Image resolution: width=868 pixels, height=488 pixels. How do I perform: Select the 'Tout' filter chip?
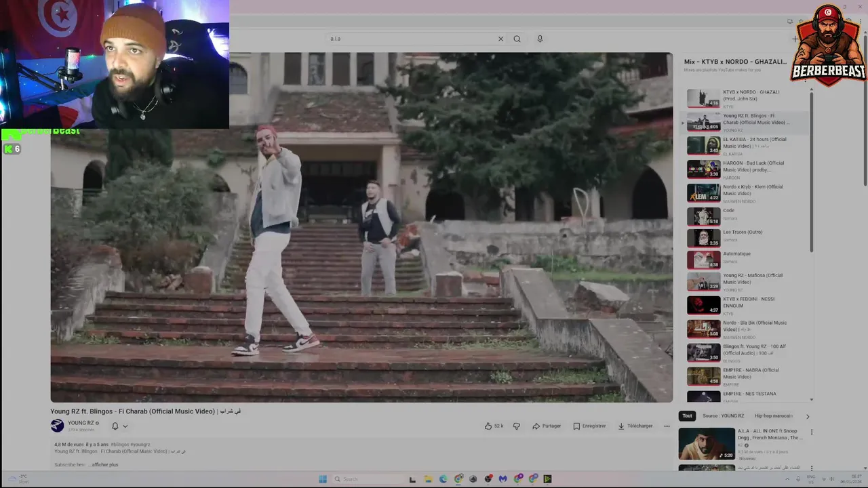687,415
